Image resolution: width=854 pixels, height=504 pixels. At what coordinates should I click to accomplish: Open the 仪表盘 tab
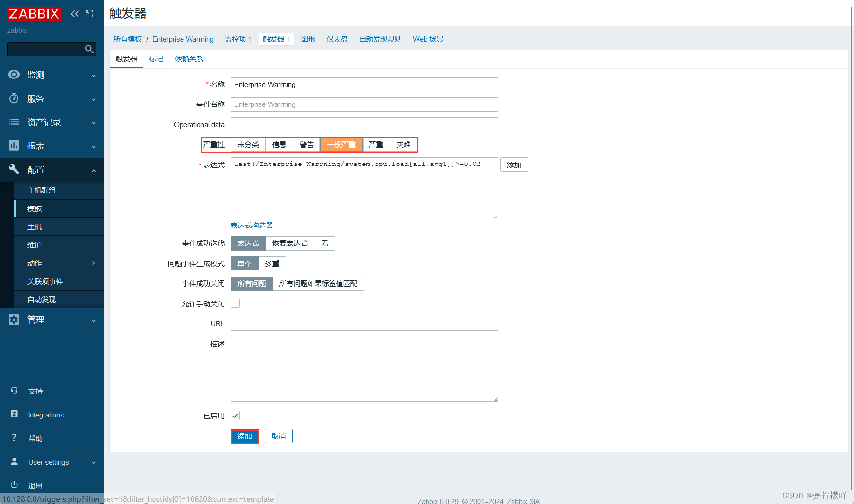pyautogui.click(x=337, y=39)
